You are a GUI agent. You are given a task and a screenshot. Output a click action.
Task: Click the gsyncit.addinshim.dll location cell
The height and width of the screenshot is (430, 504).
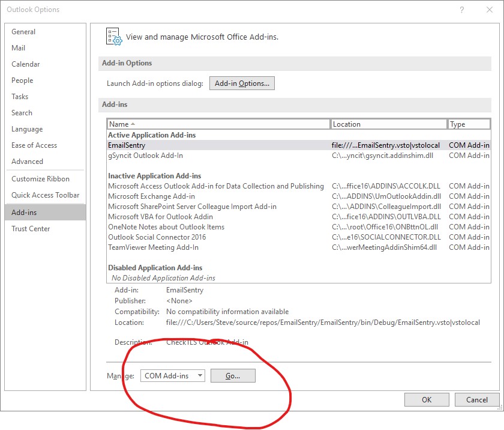tap(383, 156)
